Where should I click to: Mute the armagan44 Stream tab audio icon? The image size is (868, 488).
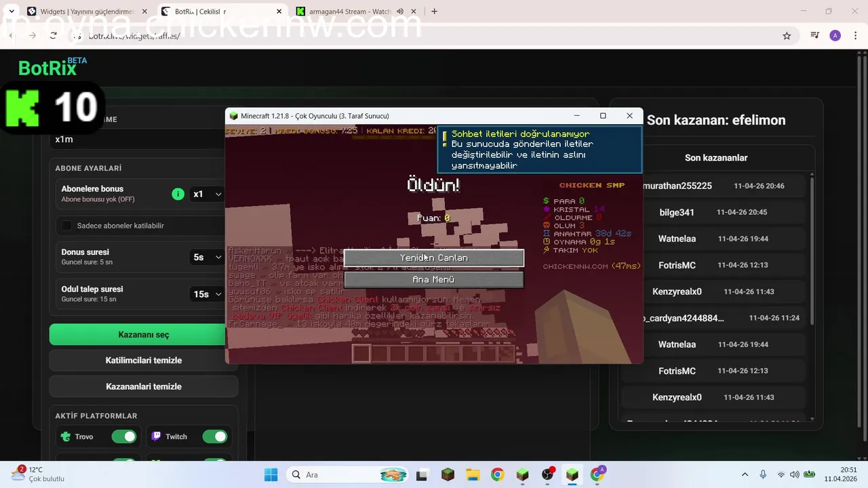[x=400, y=12]
